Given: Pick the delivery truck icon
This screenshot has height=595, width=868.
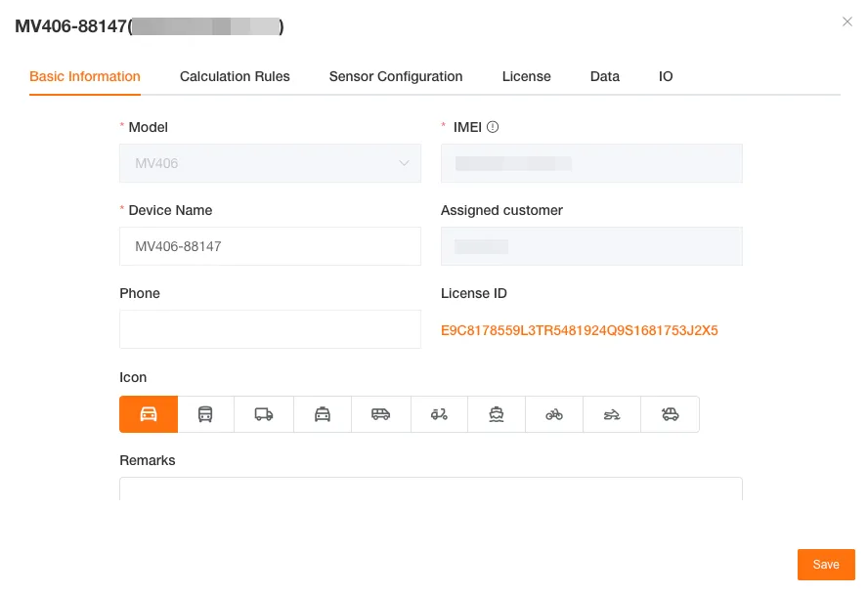Looking at the screenshot, I should tap(264, 414).
